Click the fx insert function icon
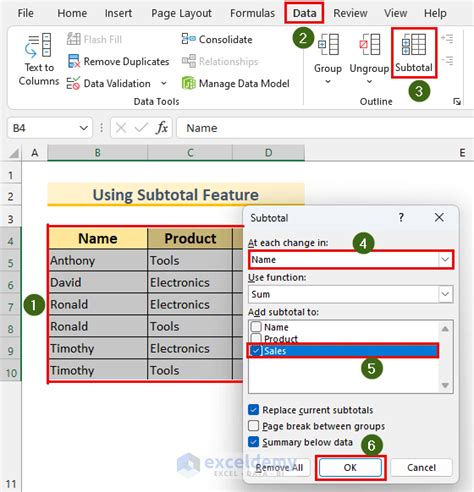This screenshot has height=492, width=474. point(162,128)
